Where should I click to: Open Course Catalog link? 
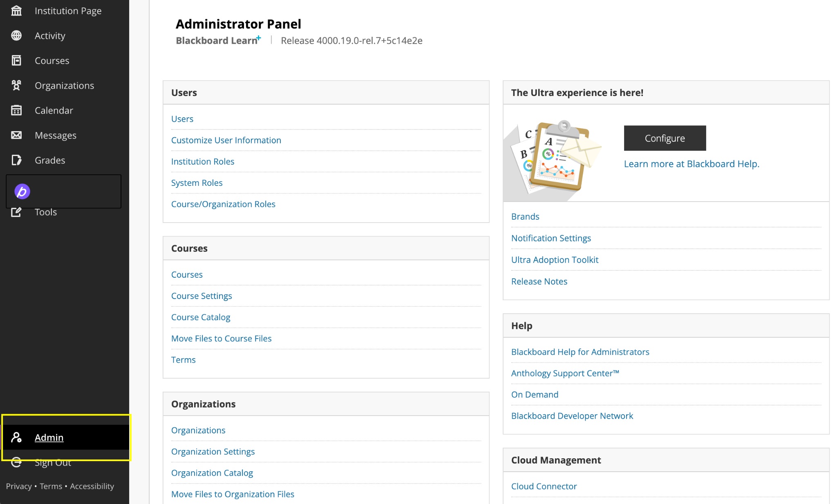pyautogui.click(x=201, y=317)
